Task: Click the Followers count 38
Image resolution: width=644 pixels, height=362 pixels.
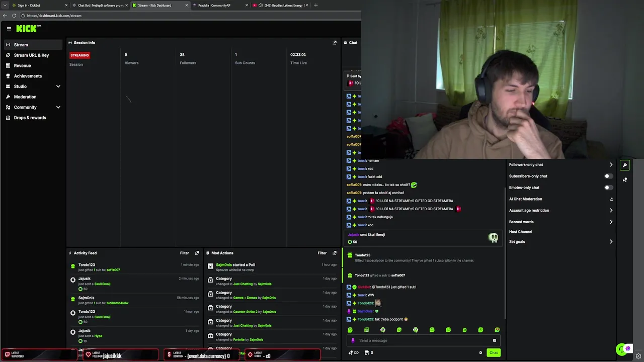Action: 182,55
